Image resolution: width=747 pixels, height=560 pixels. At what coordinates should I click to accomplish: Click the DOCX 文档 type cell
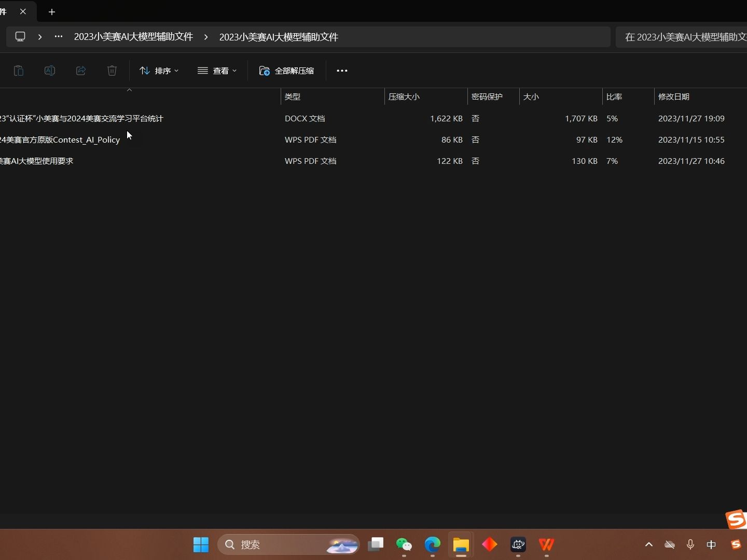point(305,118)
